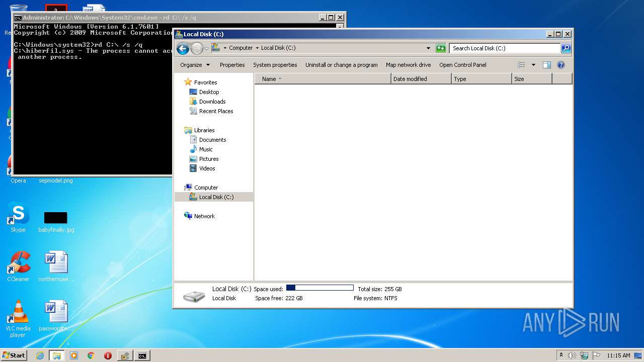Open the address bar history dropdown
Screen dimensions: 644x362
[x=429, y=48]
